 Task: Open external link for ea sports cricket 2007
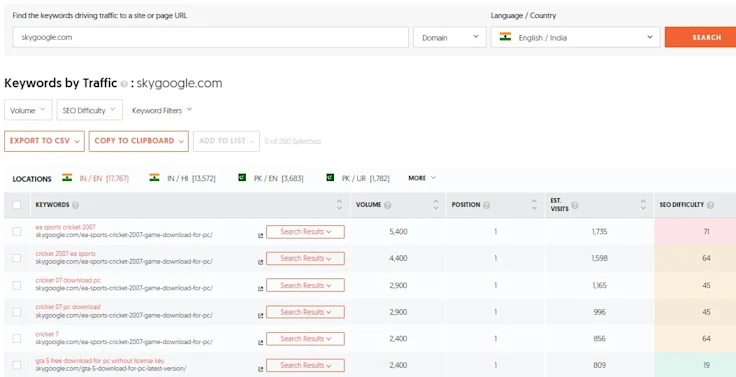pyautogui.click(x=261, y=236)
